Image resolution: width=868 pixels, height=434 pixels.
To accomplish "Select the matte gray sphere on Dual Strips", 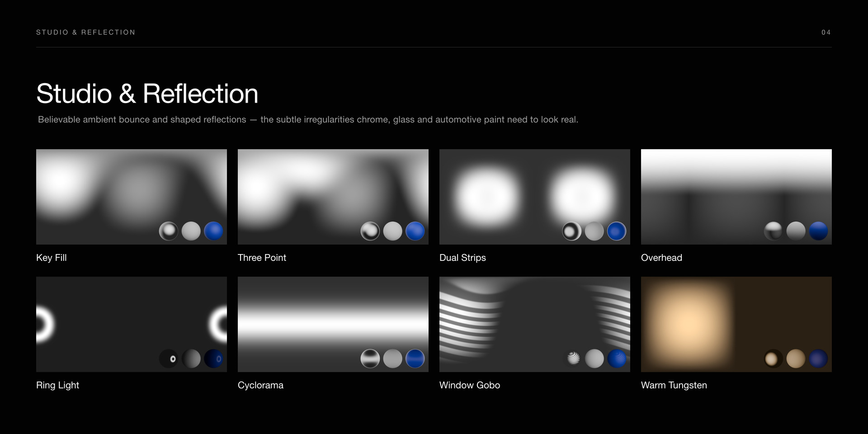I will pos(594,231).
